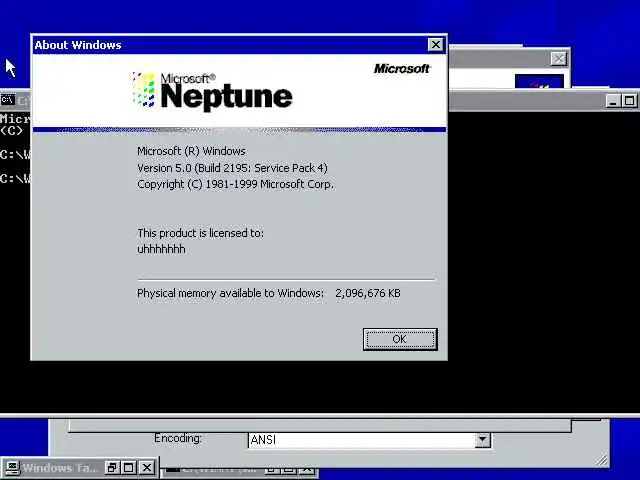Close the minimized Windows Ta... window
The width and height of the screenshot is (640, 480).
(147, 467)
